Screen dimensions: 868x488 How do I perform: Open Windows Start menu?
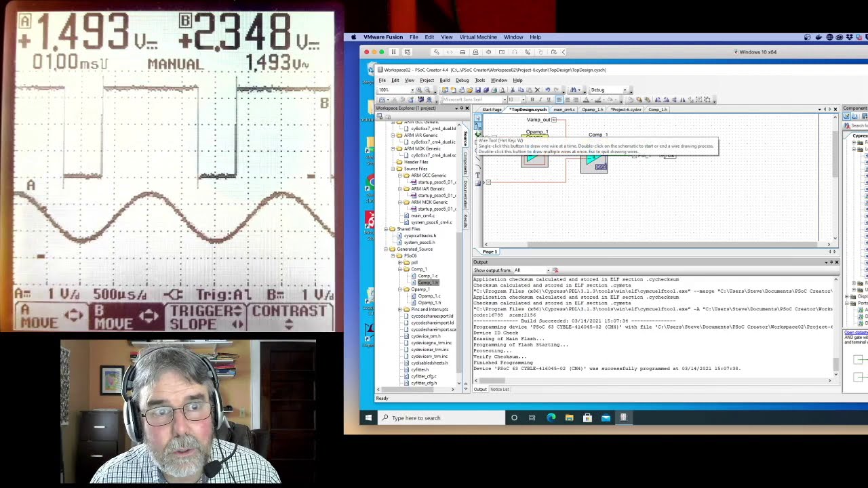[x=368, y=418]
